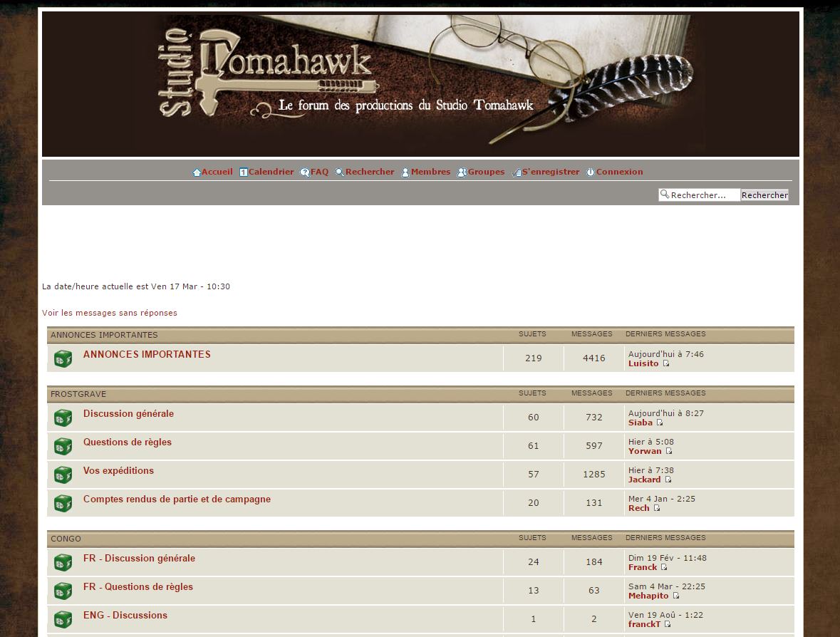Open user profile Siaba
Image resolution: width=840 pixels, height=637 pixels.
pyautogui.click(x=641, y=423)
